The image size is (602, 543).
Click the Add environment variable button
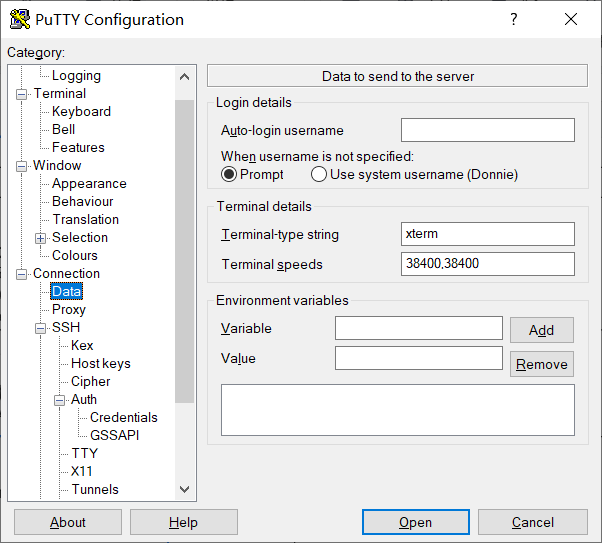coord(541,330)
